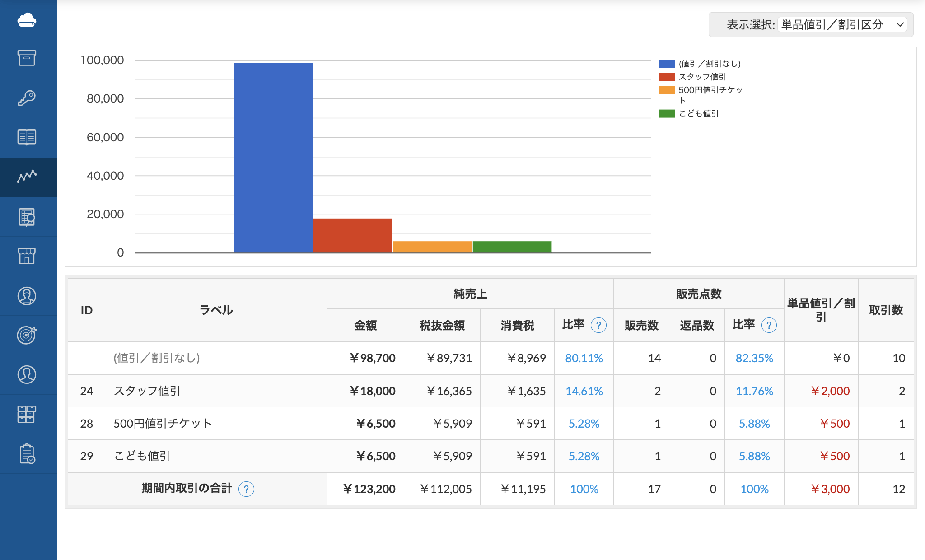Click help icon beside 販売点数 比率

point(769,325)
